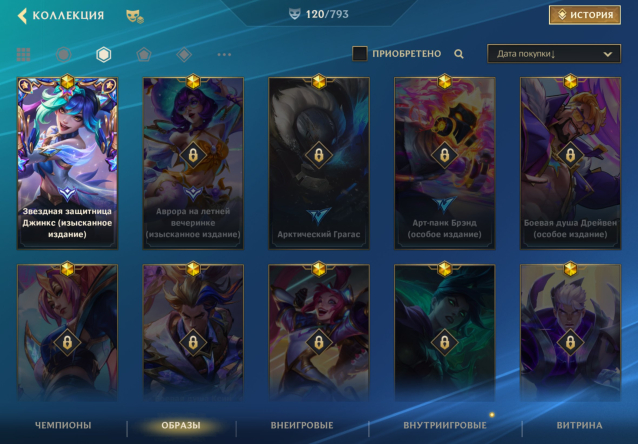Select the pentagon rarity filter icon
The height and width of the screenshot is (444, 638).
pyautogui.click(x=144, y=54)
